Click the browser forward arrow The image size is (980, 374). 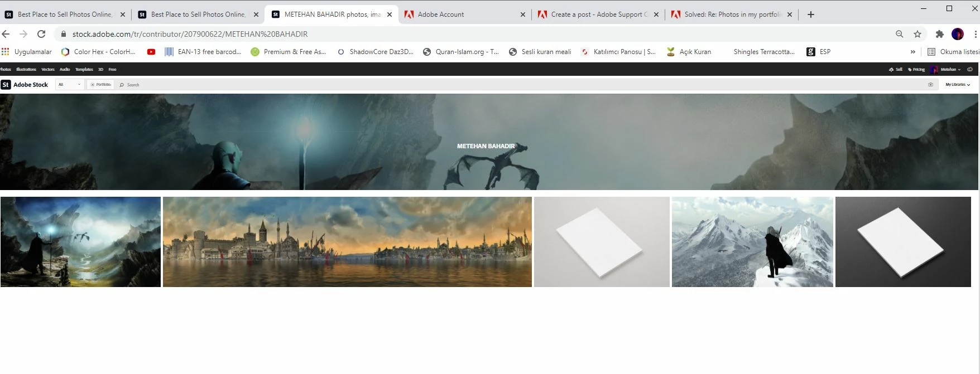pyautogui.click(x=23, y=34)
